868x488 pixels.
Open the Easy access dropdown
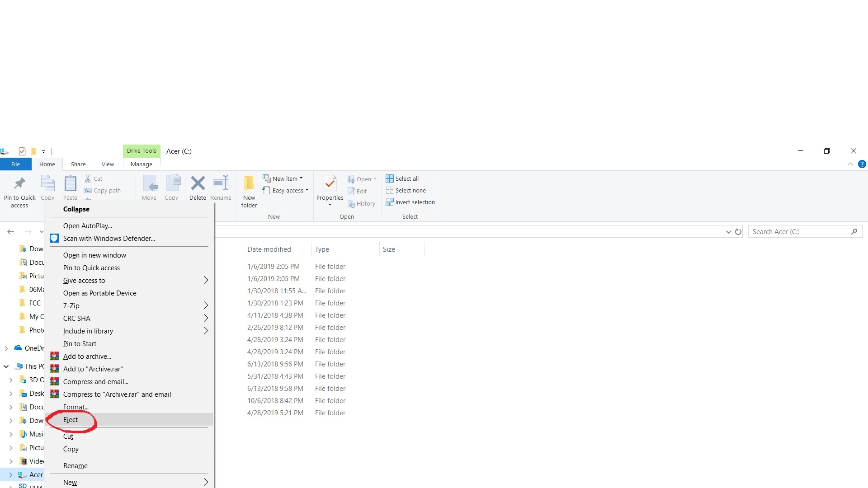coord(307,190)
